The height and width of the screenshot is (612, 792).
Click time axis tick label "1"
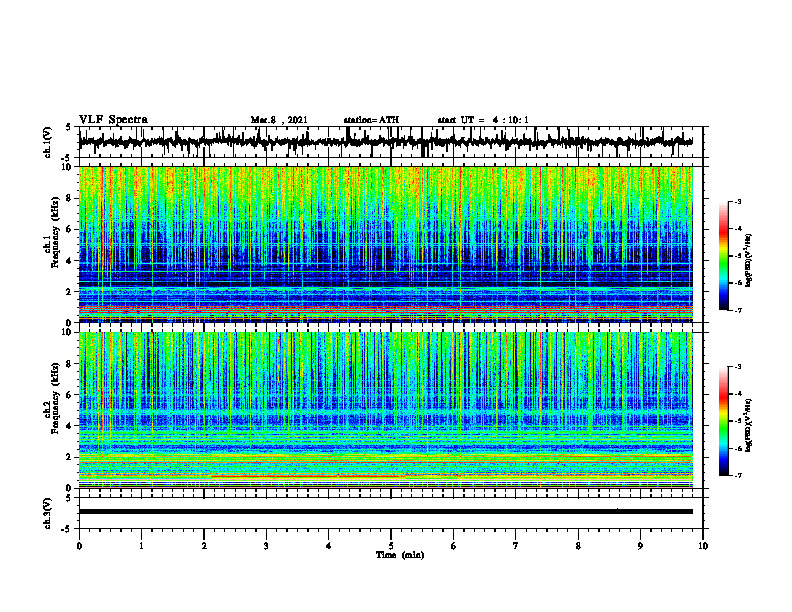pos(141,546)
